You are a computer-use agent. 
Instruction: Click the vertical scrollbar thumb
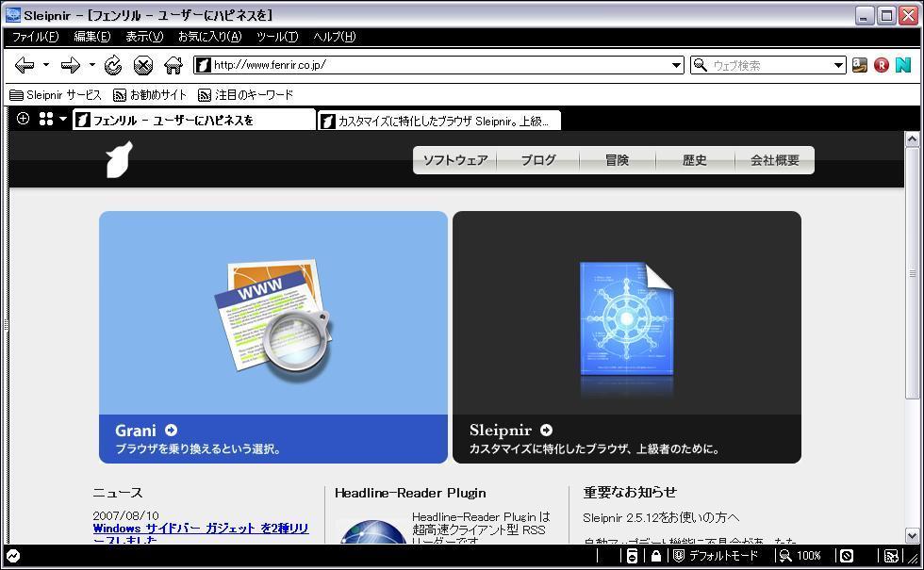click(x=912, y=273)
